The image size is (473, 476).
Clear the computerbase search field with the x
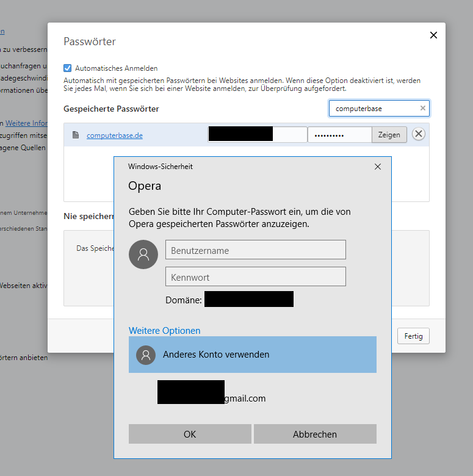pyautogui.click(x=422, y=108)
